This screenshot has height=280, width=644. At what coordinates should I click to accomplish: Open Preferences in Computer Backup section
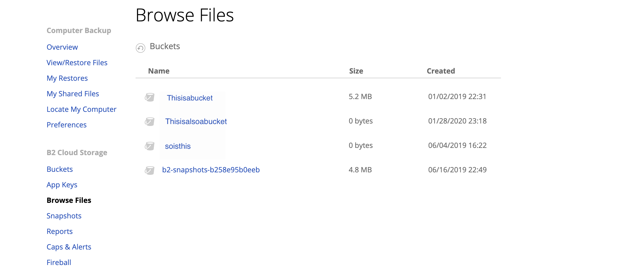(67, 125)
